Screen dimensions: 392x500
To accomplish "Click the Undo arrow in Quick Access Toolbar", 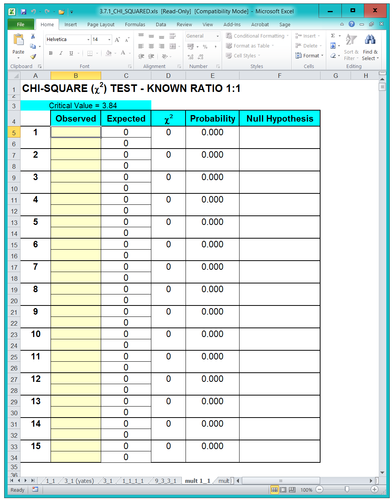I will click(33, 11).
